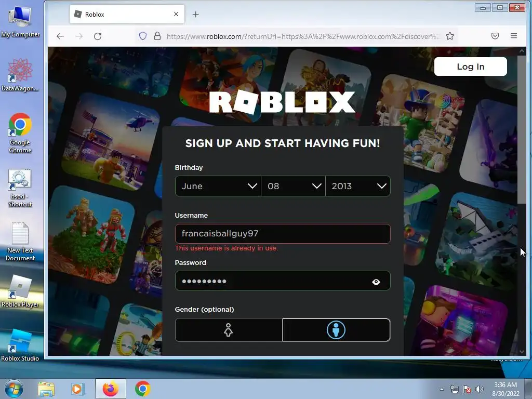Maximize the Firefox window
Viewport: 532px width, 399px height.
point(500,7)
